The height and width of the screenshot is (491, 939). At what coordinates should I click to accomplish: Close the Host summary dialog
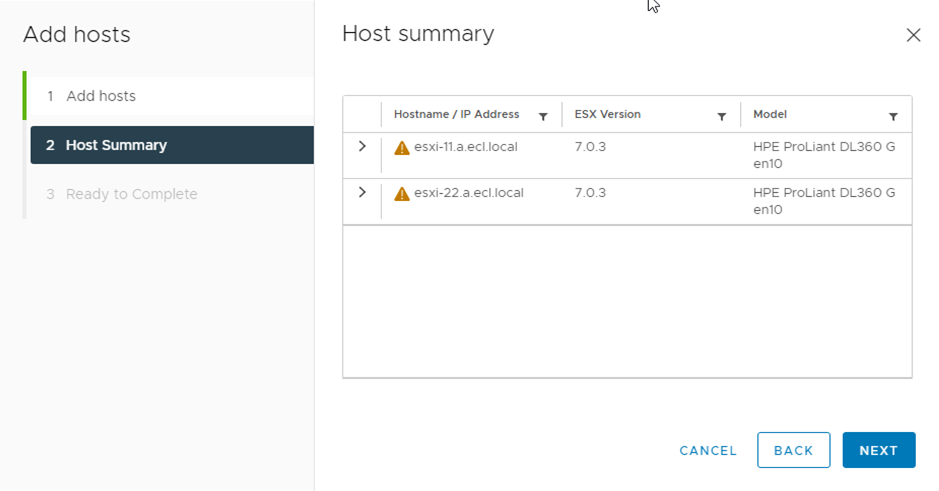tap(913, 35)
